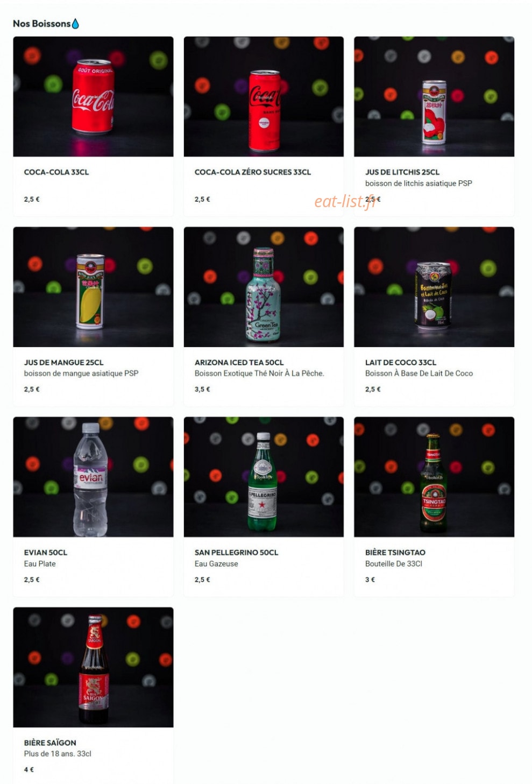Open the COCA-COLA ZÉRO SUCRES 33CL title
The width and height of the screenshot is (532, 784).
[x=253, y=172]
